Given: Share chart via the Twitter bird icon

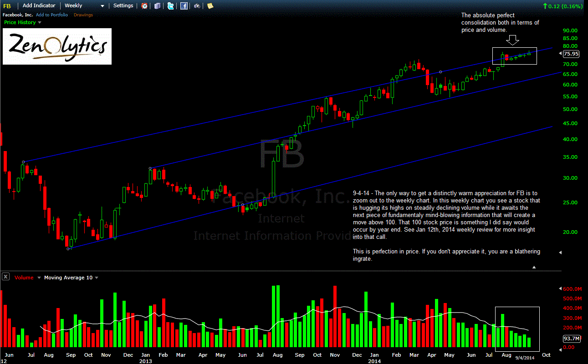Looking at the screenshot, I should [170, 6].
